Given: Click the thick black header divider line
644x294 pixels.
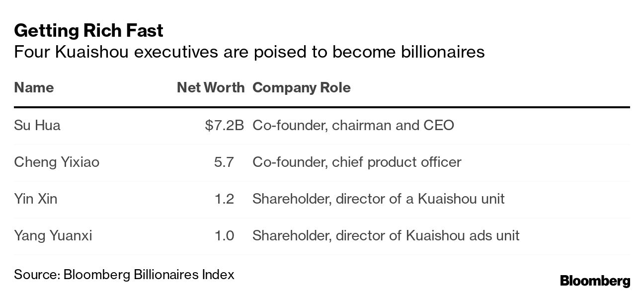Looking at the screenshot, I should [322, 107].
